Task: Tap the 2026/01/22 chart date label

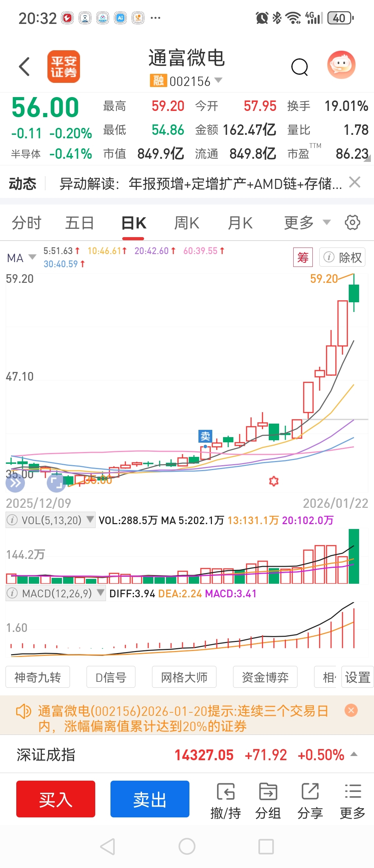Action: tap(336, 503)
